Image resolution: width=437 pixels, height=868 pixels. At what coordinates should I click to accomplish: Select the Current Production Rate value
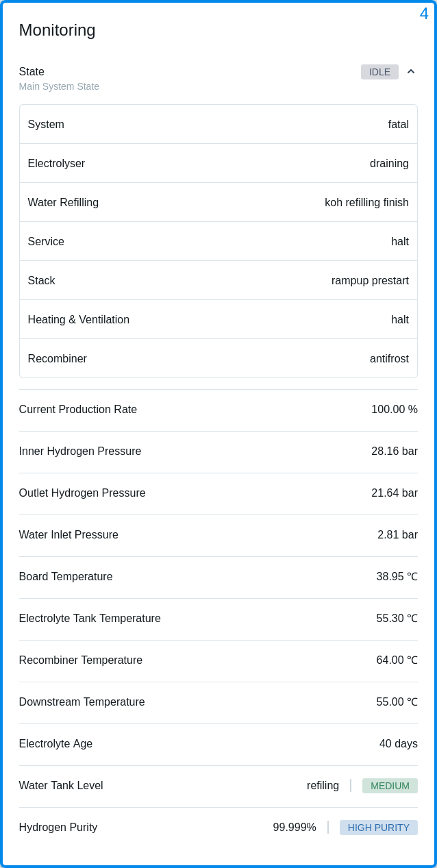click(395, 410)
